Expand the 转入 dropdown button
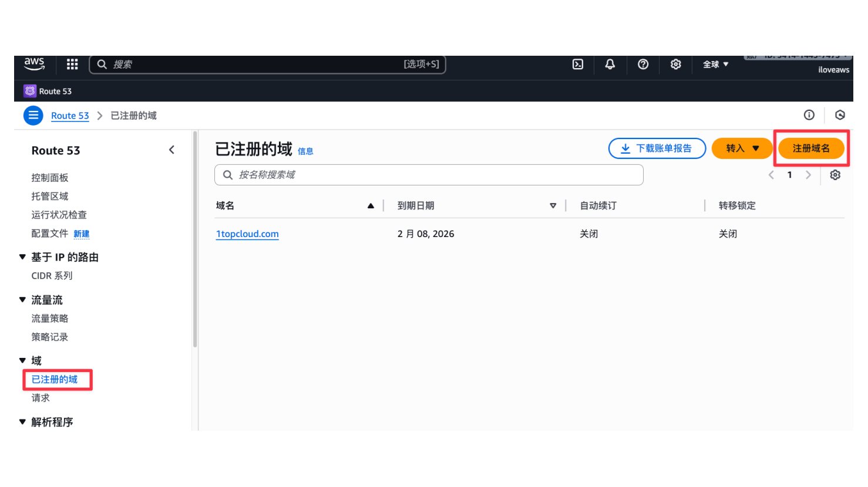868x487 pixels. 742,148
